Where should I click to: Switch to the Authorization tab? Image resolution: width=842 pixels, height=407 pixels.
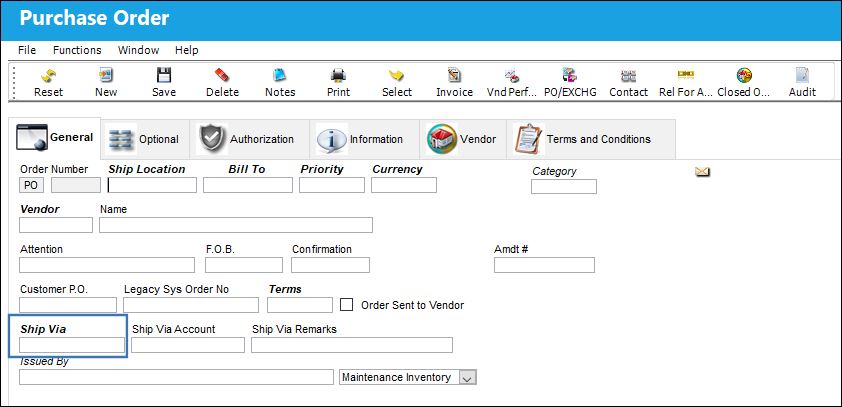(x=249, y=139)
